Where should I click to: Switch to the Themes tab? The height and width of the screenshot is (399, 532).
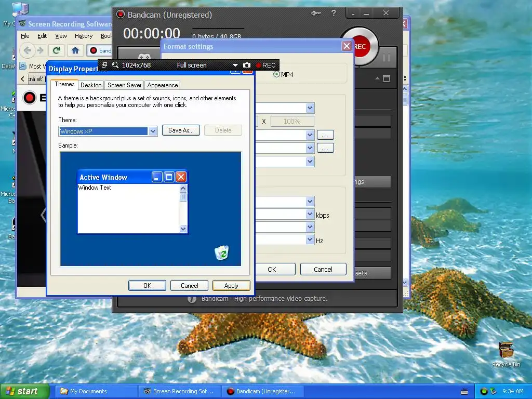64,84
